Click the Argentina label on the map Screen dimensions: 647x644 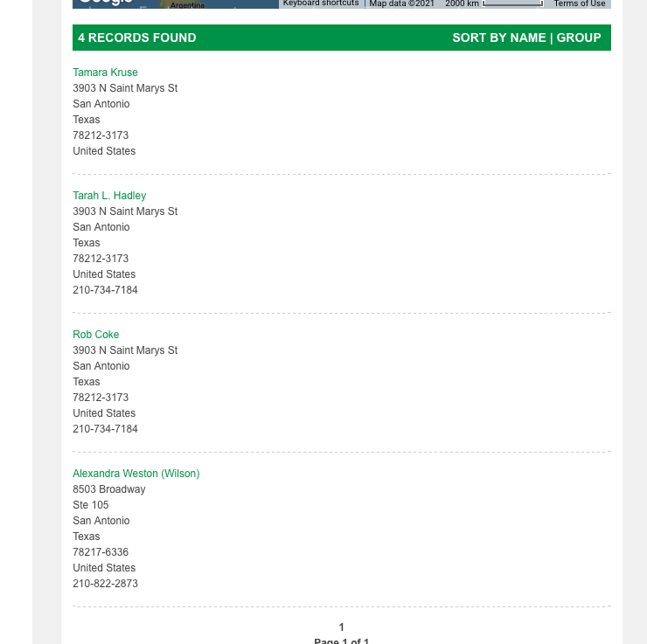pyautogui.click(x=187, y=5)
